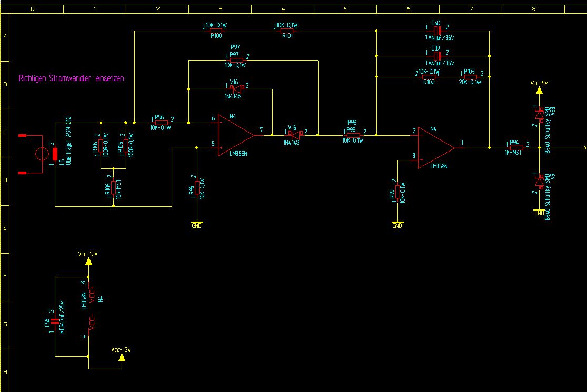
Task: Click the '10R-MS1' value label
Action: pos(118,189)
